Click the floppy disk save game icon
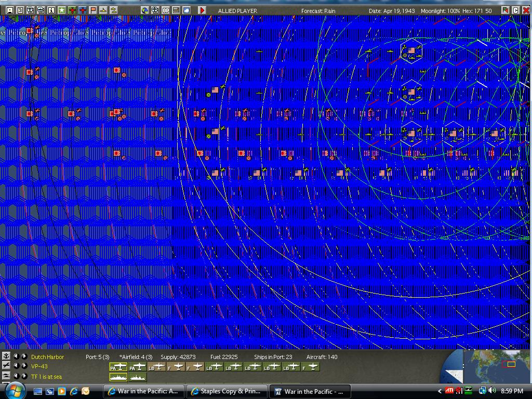Image resolution: width=532 pixels, height=399 pixels. 10,10
